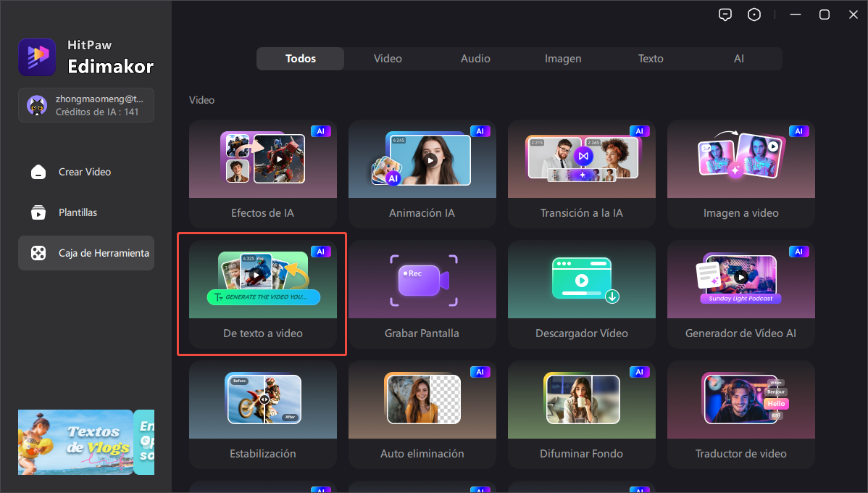The width and height of the screenshot is (868, 493).
Task: Click the Créditos de IA : 141 text
Action: pos(97,112)
